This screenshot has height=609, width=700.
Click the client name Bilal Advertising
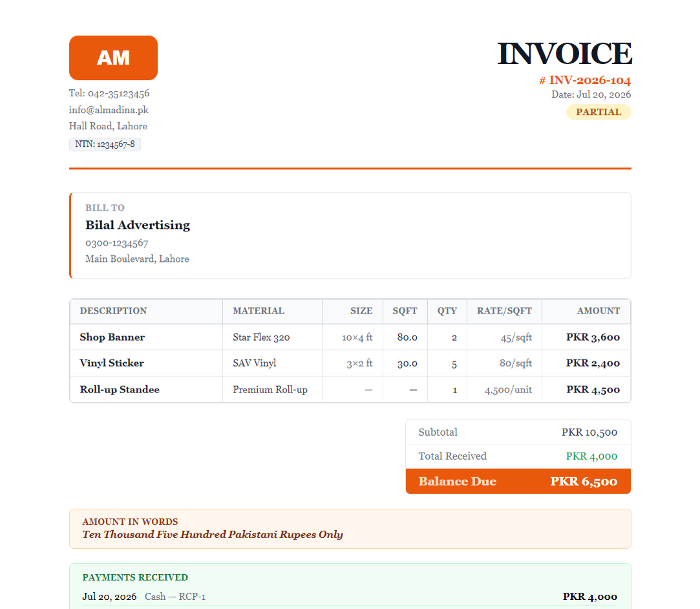(x=138, y=224)
